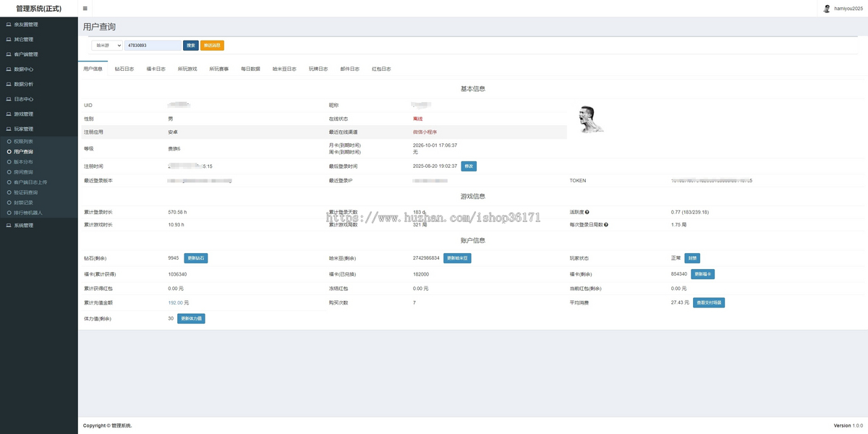Click the hamiyou2025 username in header
Screen dimensions: 868x434
pos(848,9)
